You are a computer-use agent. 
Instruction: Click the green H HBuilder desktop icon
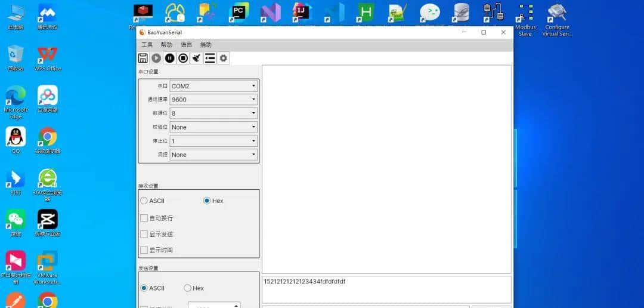coord(366,13)
